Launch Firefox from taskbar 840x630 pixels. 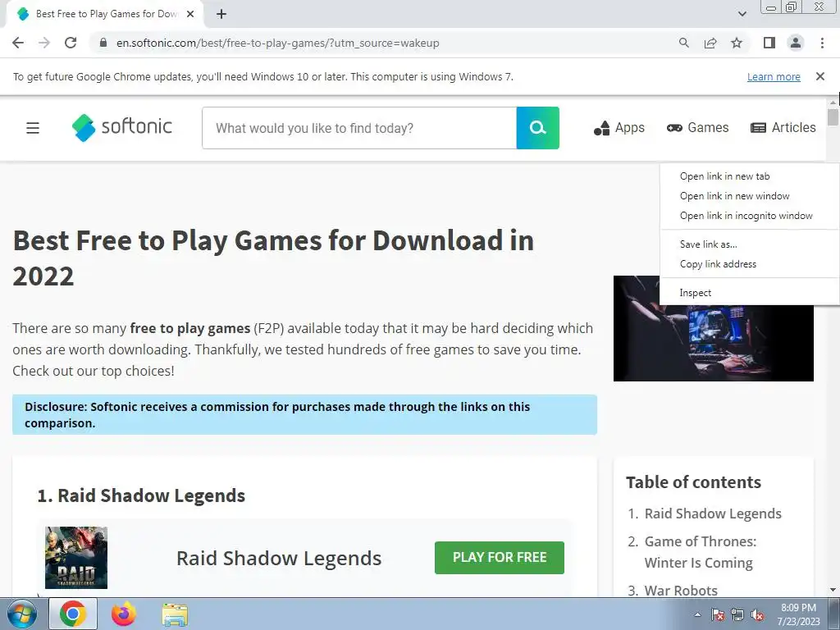click(124, 614)
